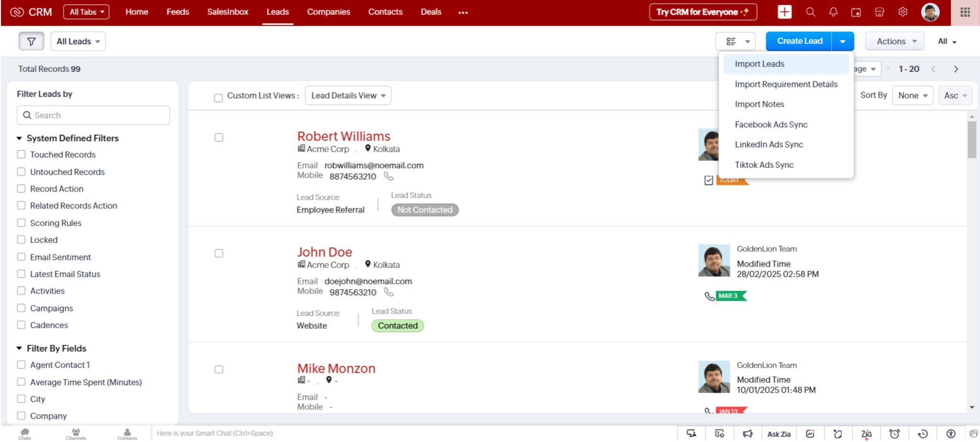
Task: Open the All Leads view dropdown
Action: coord(78,41)
